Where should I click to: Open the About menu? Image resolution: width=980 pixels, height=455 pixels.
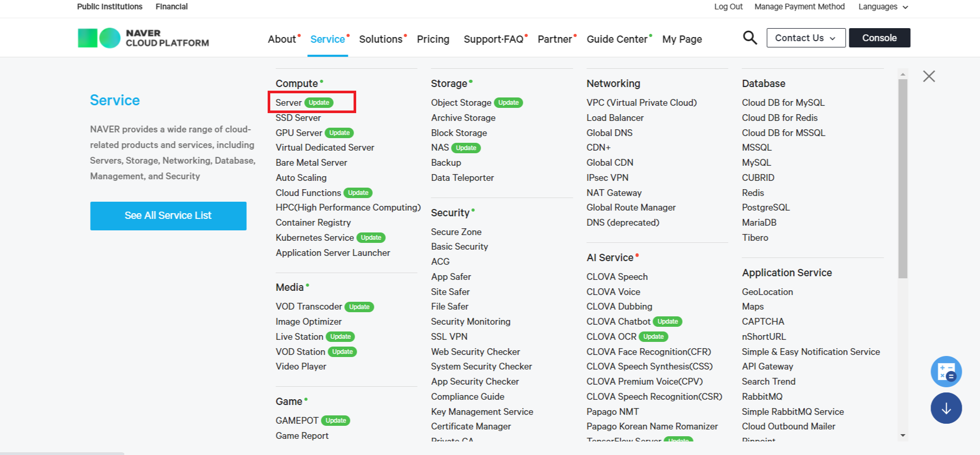282,39
